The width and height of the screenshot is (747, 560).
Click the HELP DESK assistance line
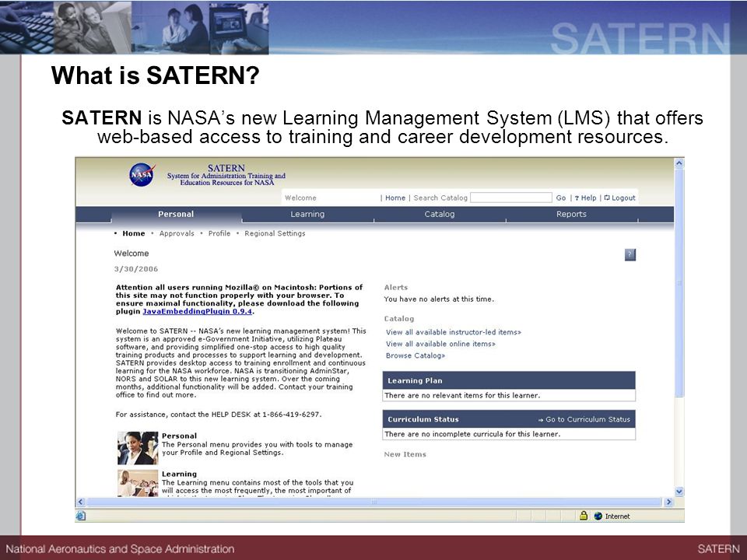point(218,415)
